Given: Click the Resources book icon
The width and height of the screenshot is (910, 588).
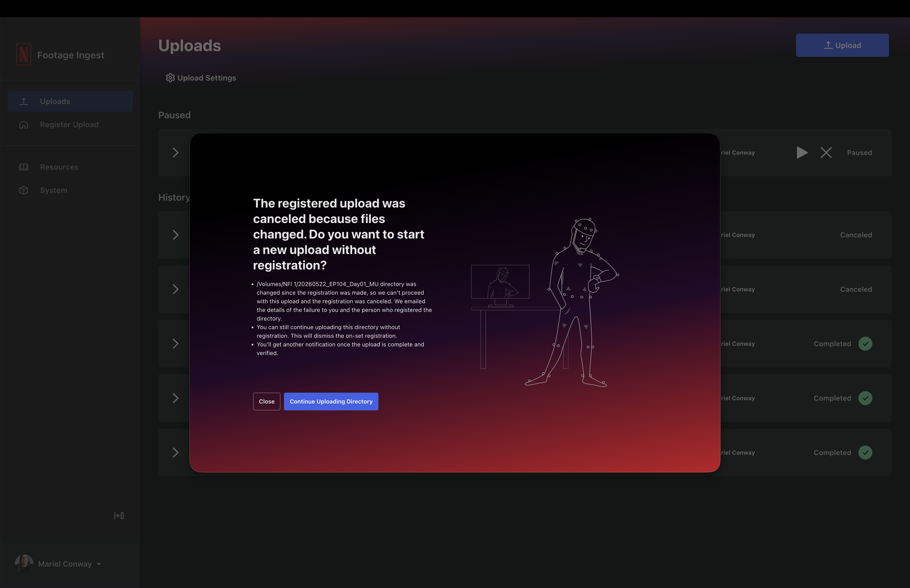Looking at the screenshot, I should 24,167.
